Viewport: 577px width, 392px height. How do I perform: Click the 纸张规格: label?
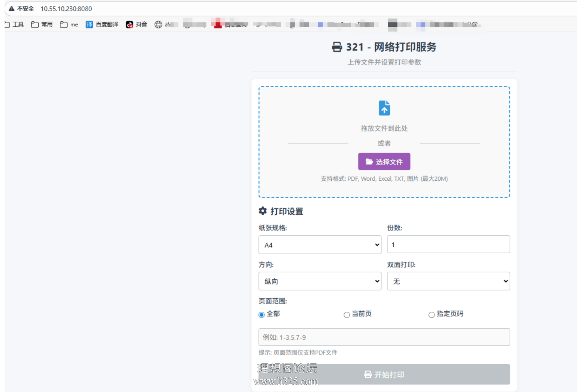click(272, 228)
